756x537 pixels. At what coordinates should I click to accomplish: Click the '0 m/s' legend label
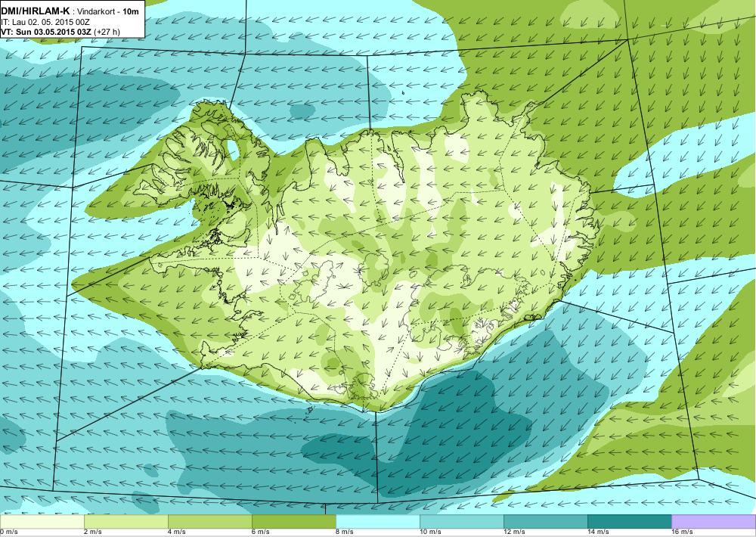[9, 532]
